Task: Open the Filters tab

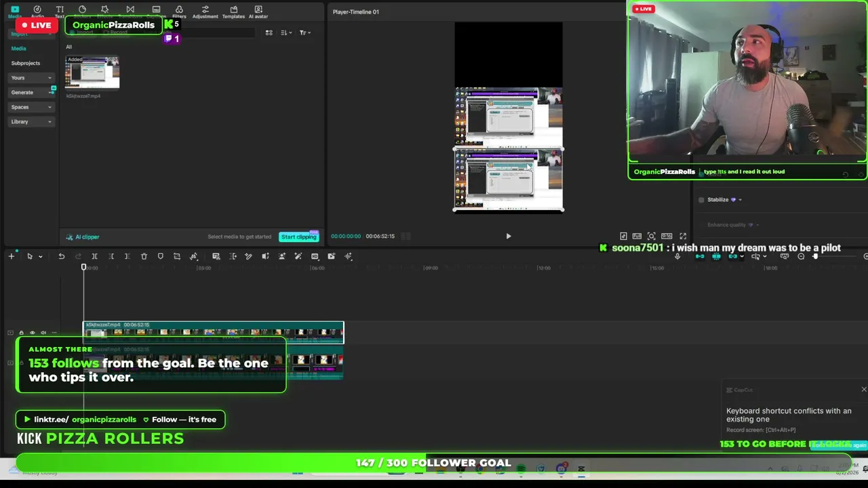Action: coord(179,12)
